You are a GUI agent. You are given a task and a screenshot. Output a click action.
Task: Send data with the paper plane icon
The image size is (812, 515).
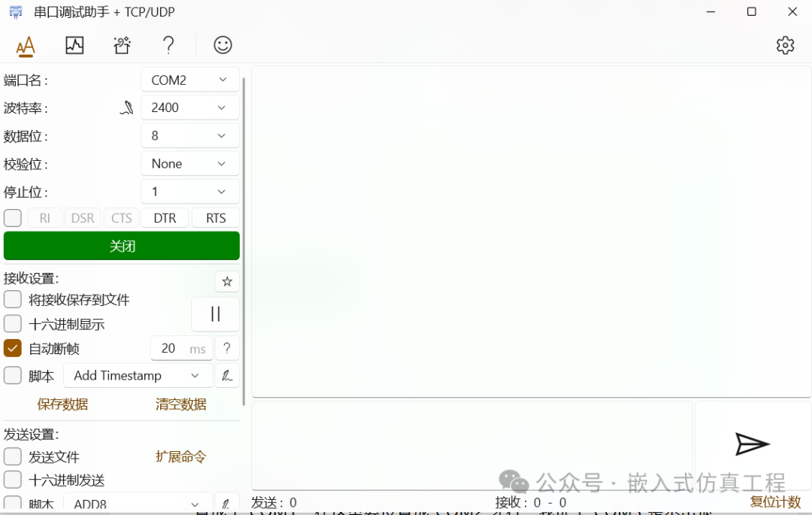coord(753,444)
